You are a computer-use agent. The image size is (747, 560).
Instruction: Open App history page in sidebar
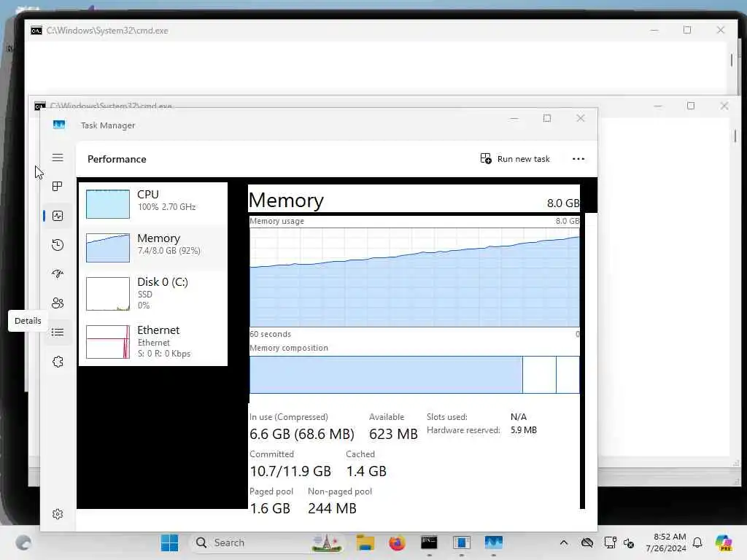[58, 245]
